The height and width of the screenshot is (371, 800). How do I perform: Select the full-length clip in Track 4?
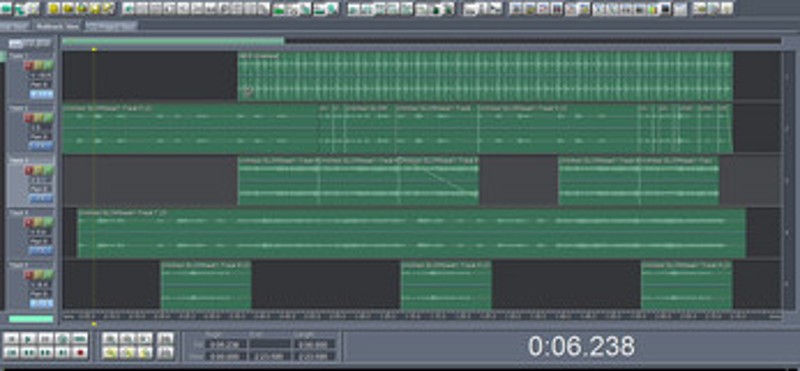412,233
